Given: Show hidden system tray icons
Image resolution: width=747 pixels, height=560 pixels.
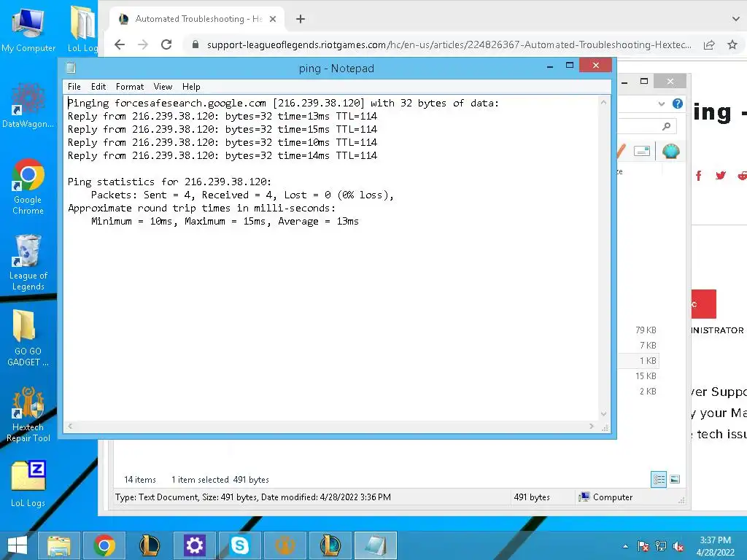Looking at the screenshot, I should click(x=625, y=546).
